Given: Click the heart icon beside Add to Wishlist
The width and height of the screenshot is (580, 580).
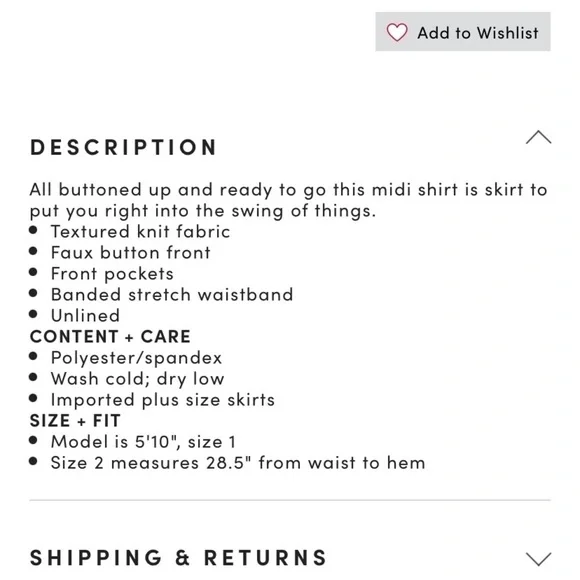Looking at the screenshot, I should pyautogui.click(x=397, y=32).
